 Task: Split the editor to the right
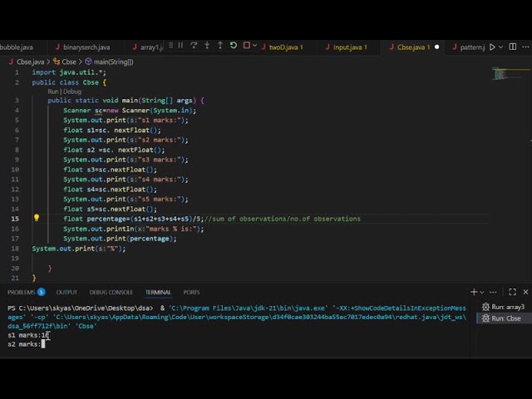click(513, 47)
